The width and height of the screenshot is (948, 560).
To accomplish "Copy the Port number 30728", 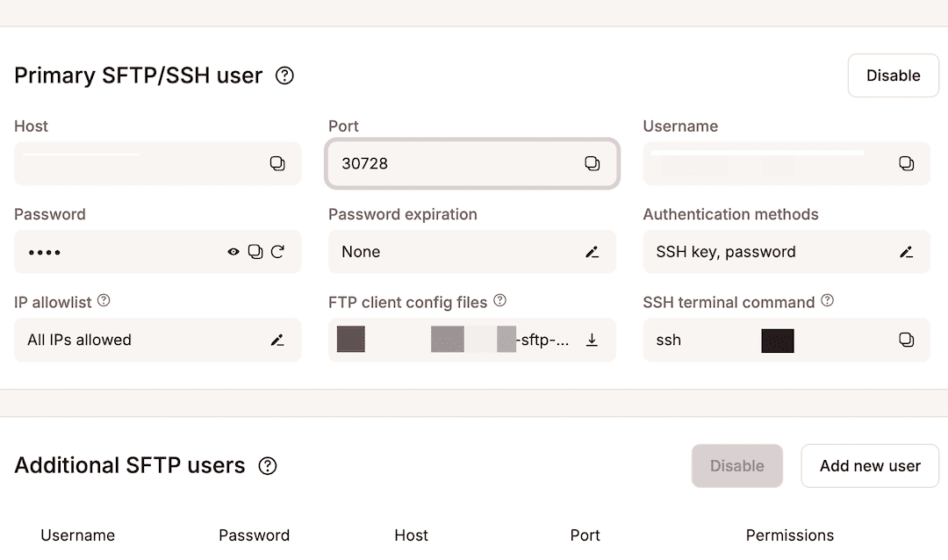I will coord(592,163).
